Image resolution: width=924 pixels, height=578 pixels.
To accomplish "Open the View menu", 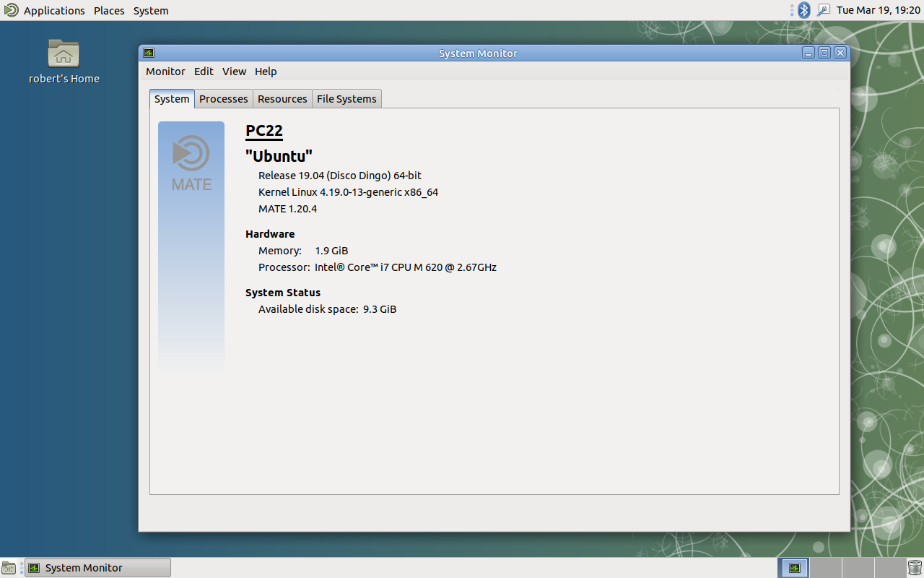I will click(x=234, y=72).
